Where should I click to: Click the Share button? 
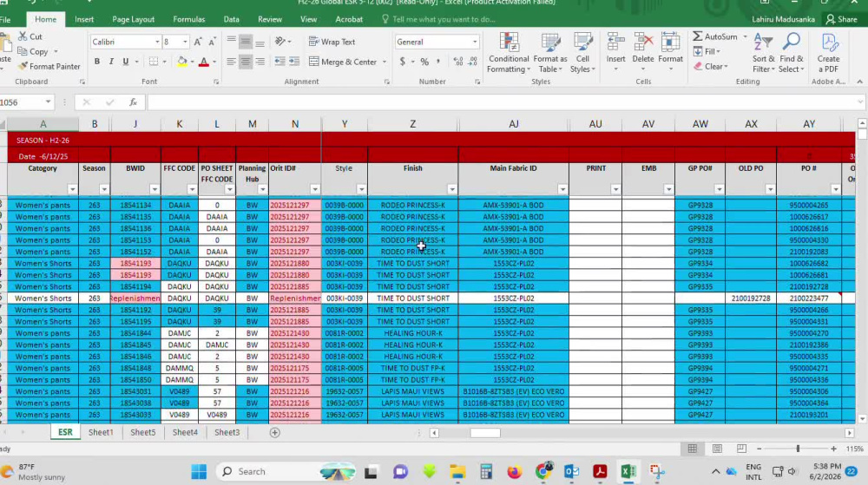(x=841, y=19)
